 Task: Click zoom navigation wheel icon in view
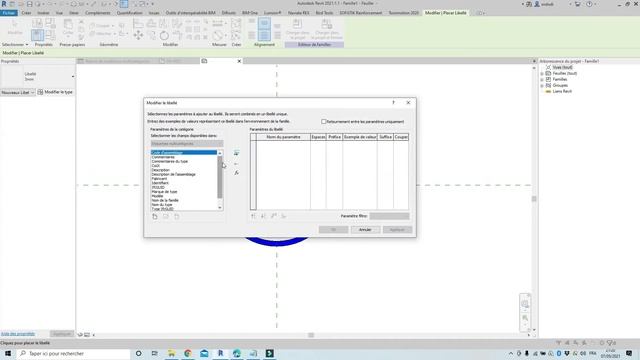pos(525,304)
